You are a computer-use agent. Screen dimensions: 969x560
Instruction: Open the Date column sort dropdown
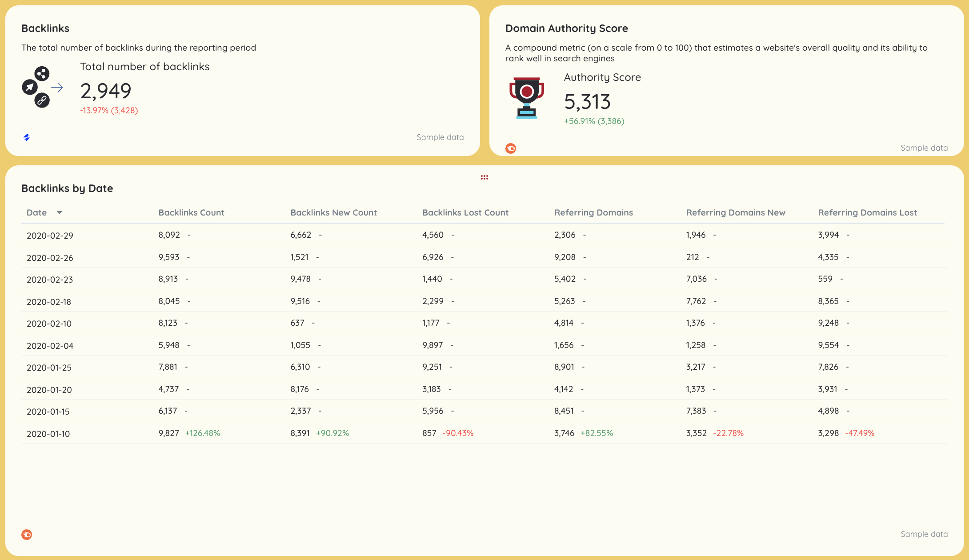60,212
